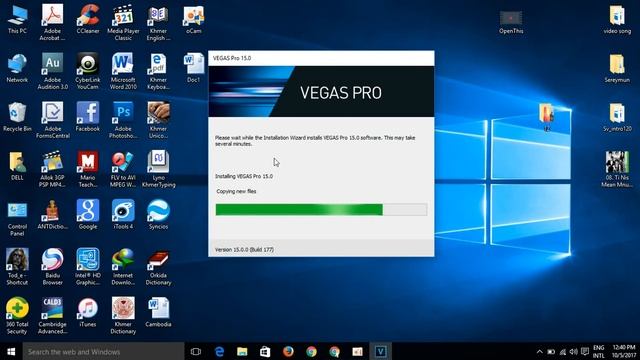This screenshot has height=360, width=640.
Task: Open Media Player Classic shortcut
Action: point(123,22)
